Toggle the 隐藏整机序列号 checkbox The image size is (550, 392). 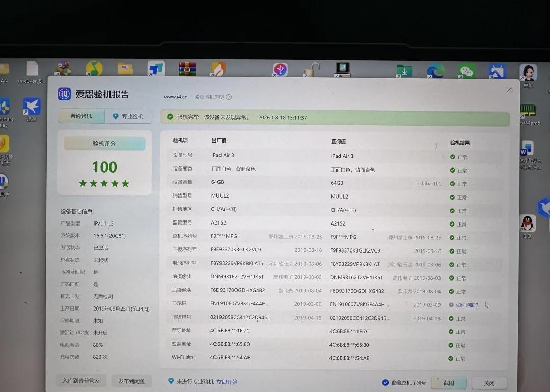point(385,382)
